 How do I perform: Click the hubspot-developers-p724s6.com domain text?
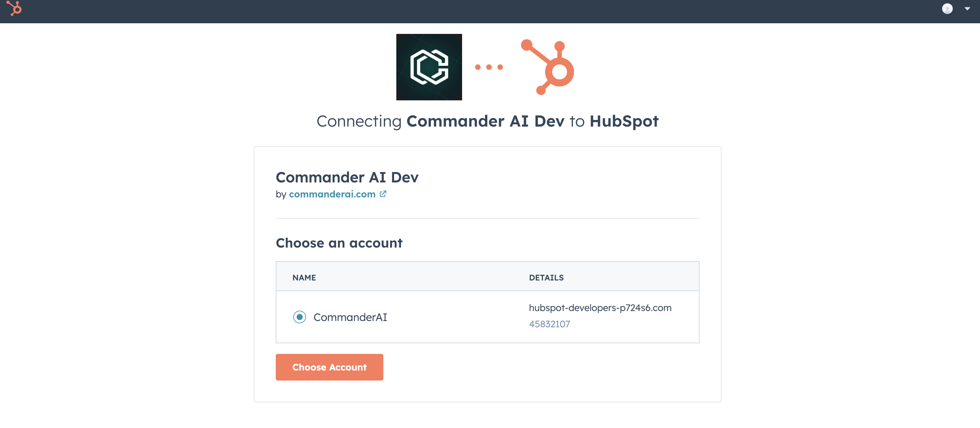(x=600, y=308)
